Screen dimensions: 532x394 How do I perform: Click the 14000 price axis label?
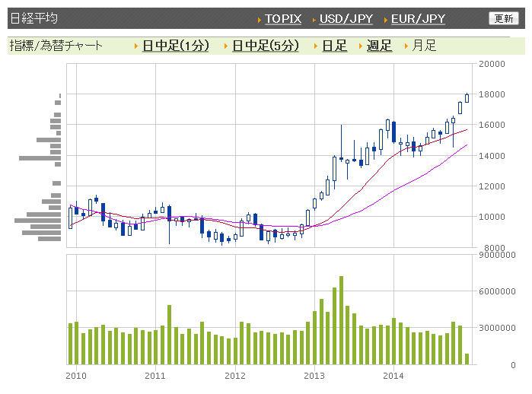(492, 156)
